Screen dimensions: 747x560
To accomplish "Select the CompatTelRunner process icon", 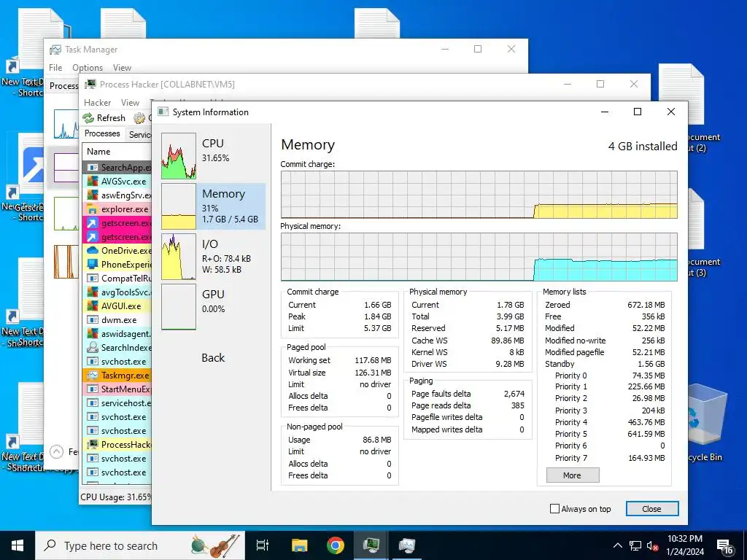I will coord(93,278).
